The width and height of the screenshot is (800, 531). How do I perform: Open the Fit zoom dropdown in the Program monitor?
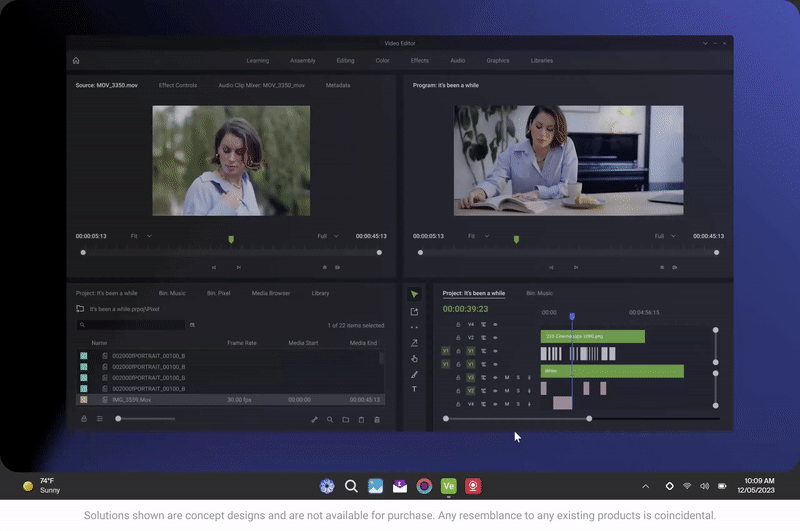(x=479, y=236)
